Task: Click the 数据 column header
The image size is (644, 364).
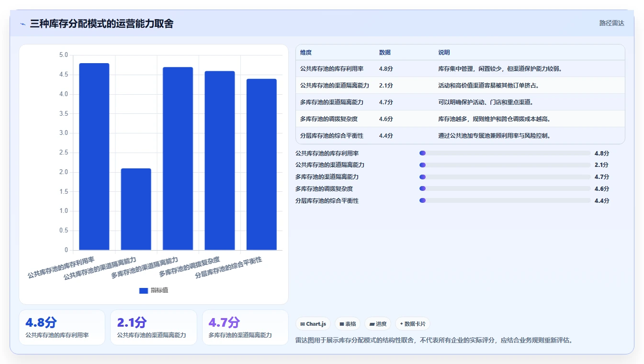Action: [385, 53]
